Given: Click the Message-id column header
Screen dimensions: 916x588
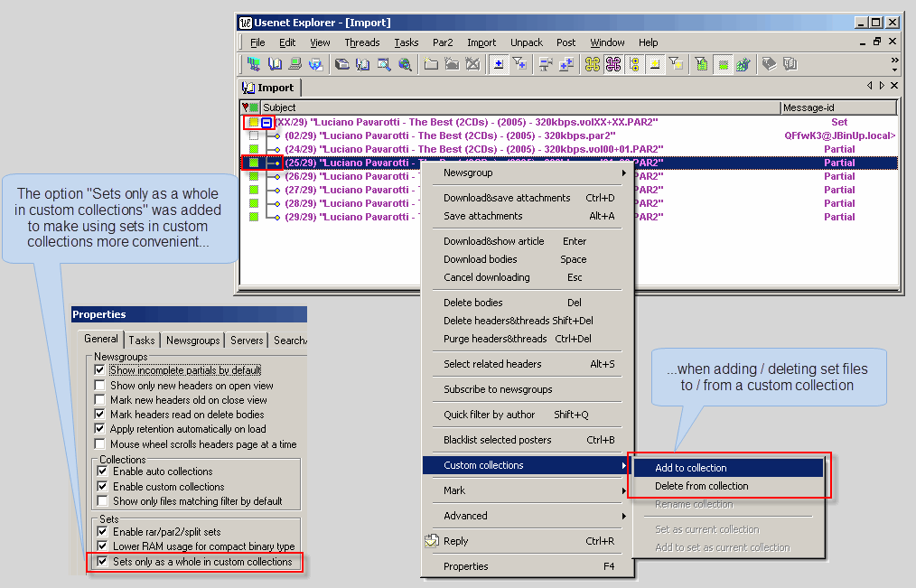Looking at the screenshot, I should [837, 107].
